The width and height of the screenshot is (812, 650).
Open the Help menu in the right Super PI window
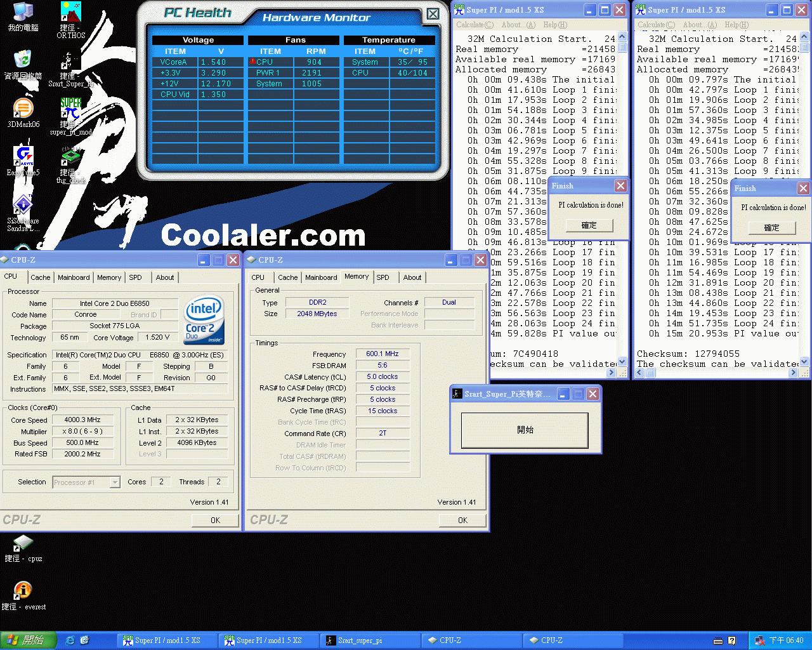click(737, 25)
